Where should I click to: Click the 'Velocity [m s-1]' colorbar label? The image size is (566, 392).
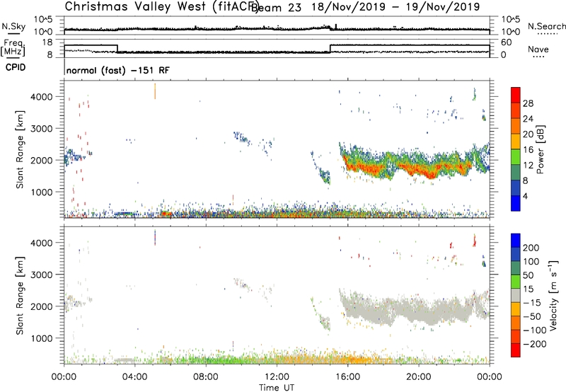[553, 295]
